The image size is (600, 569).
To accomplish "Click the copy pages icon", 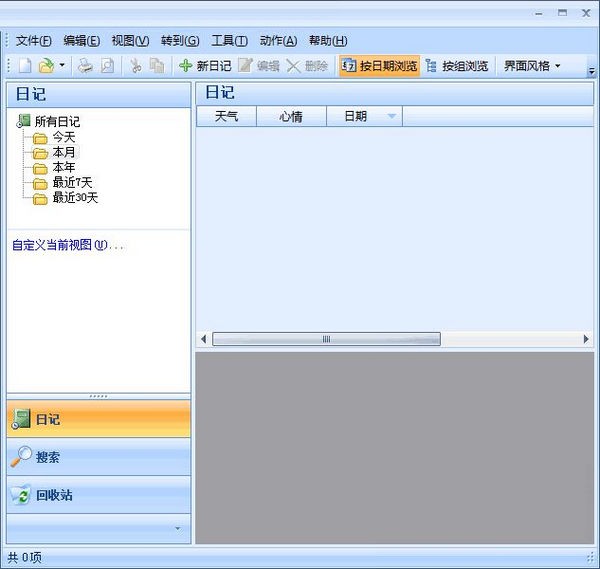I will tap(157, 66).
